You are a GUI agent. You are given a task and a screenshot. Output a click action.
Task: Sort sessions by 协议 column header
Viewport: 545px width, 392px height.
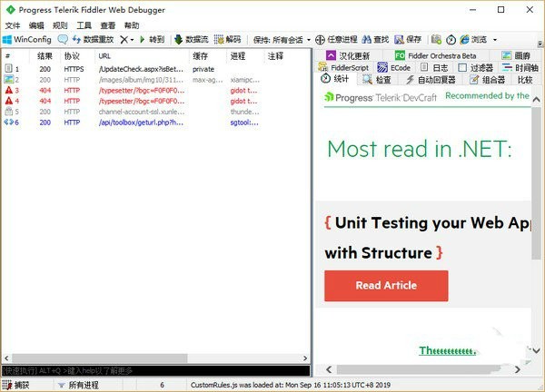(x=72, y=56)
